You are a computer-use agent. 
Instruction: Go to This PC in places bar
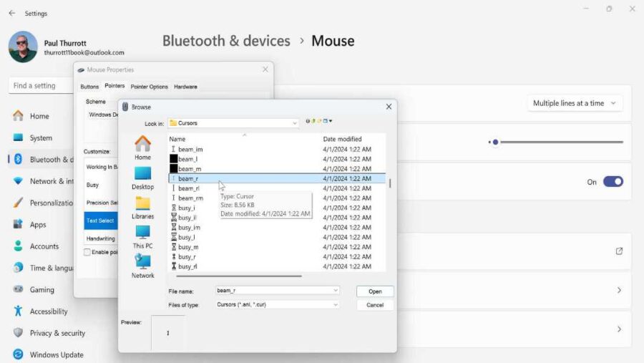(x=142, y=233)
